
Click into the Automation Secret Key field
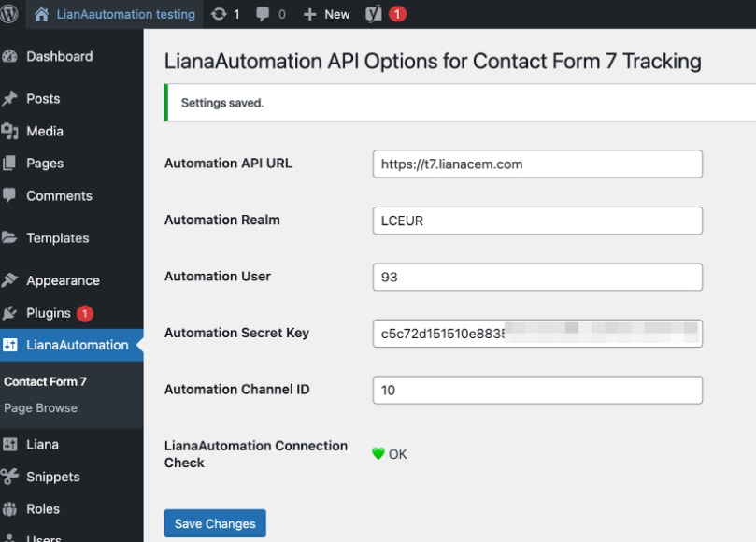click(x=536, y=334)
